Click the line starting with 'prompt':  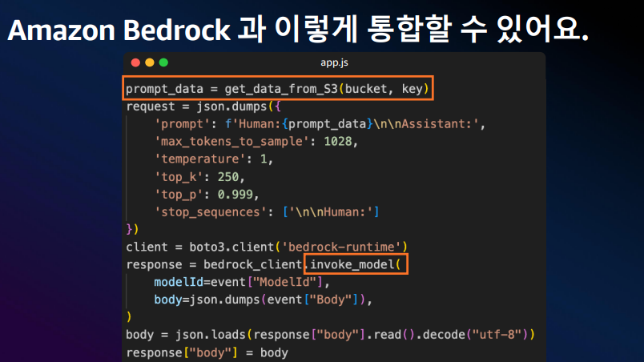point(320,124)
